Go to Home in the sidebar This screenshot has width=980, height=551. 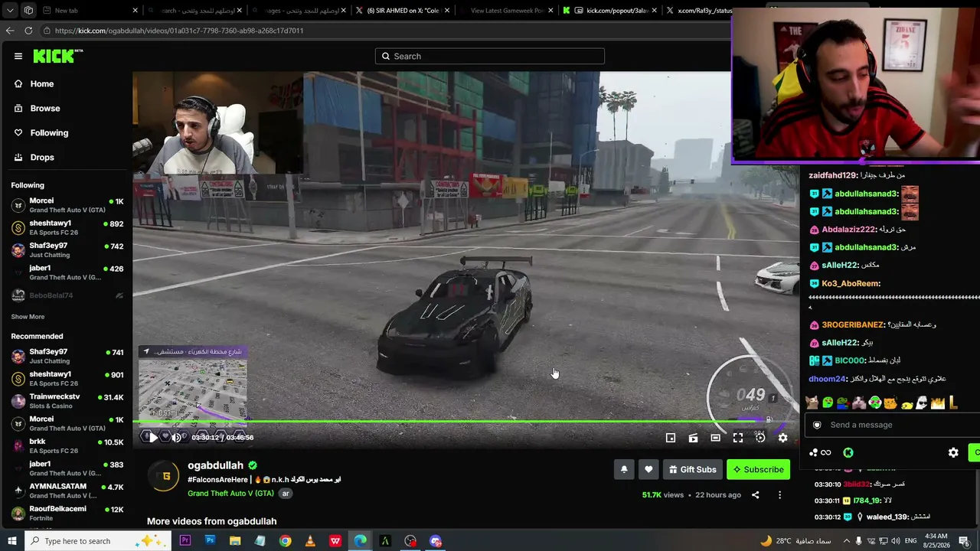coord(42,84)
